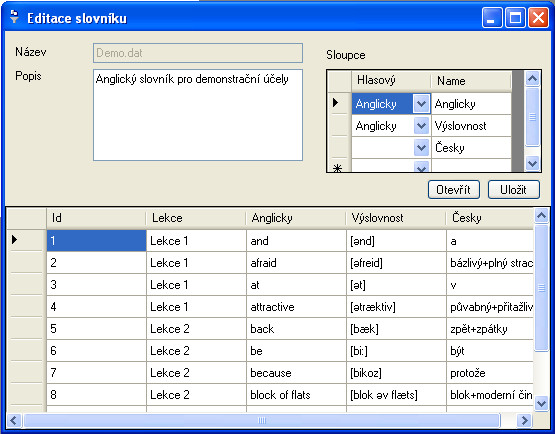Image resolution: width=555 pixels, height=434 pixels.
Task: Select Id cell with value 1
Action: [x=96, y=241]
